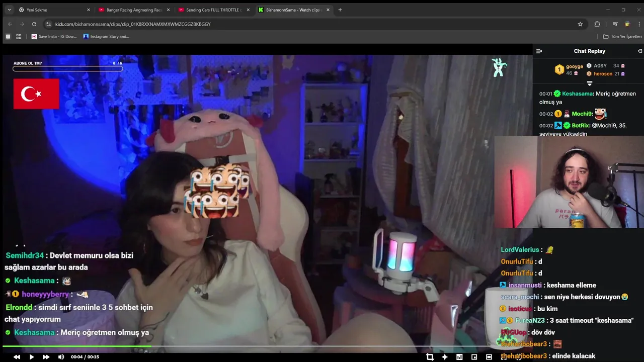This screenshot has height=362, width=644.
Task: Click the Keshasama username in Chat Replay
Action: (x=578, y=94)
